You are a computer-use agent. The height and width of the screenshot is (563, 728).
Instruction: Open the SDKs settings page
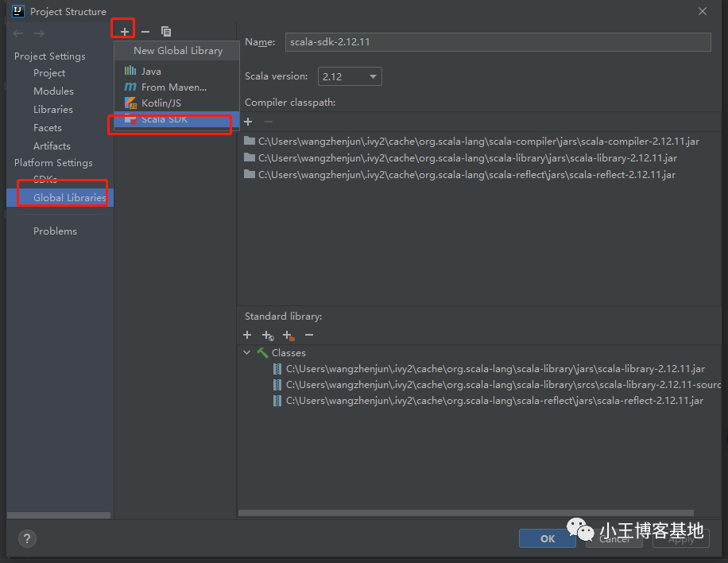45,179
